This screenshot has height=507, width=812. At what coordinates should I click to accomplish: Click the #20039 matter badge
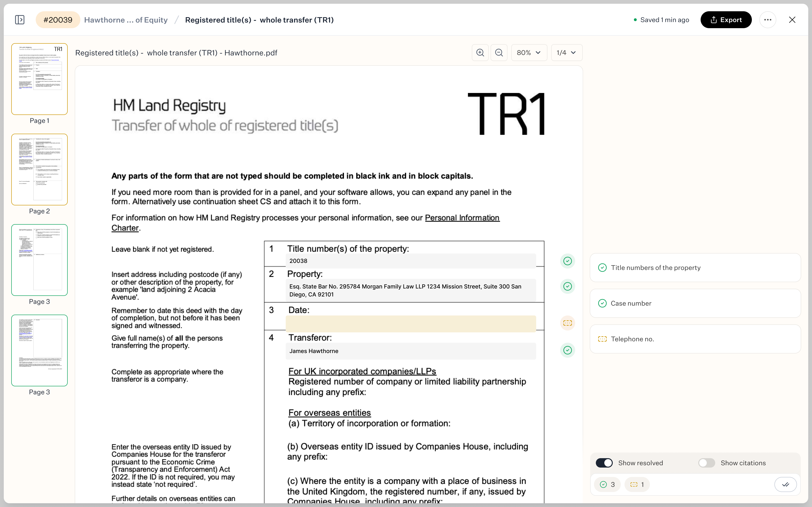click(x=58, y=19)
